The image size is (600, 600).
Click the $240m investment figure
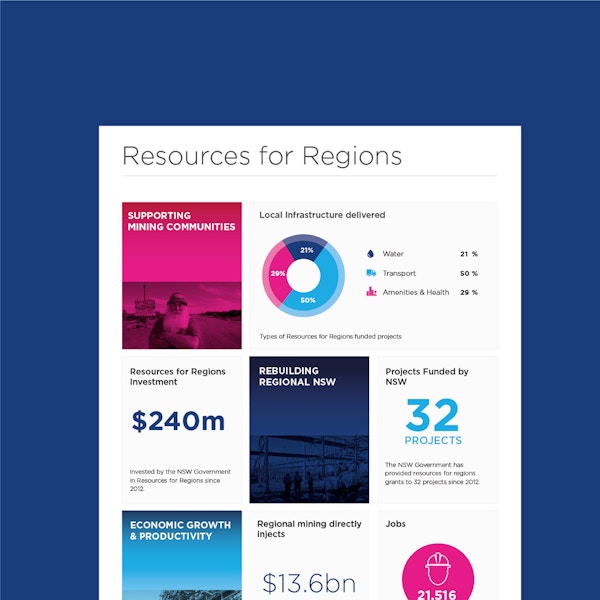coord(179,421)
